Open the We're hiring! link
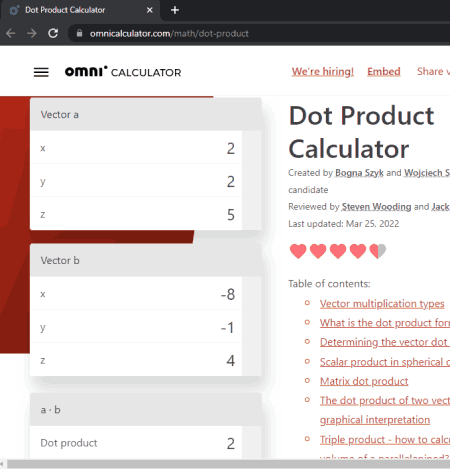Screen dimensions: 450x469 tap(323, 71)
